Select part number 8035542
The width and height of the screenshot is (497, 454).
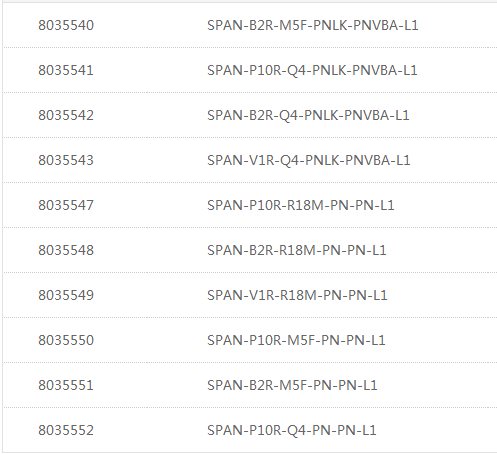pyautogui.click(x=66, y=115)
